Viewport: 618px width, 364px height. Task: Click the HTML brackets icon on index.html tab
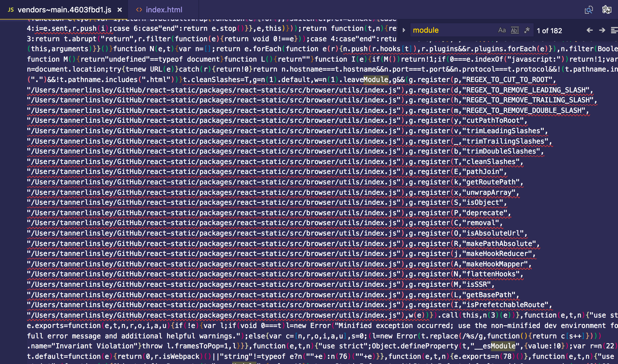point(139,10)
